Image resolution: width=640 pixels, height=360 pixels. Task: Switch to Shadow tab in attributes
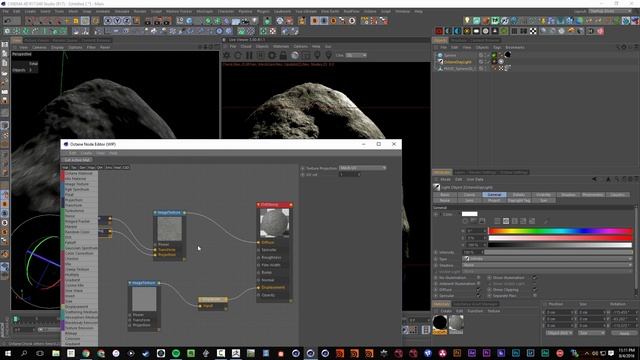[x=568, y=195]
